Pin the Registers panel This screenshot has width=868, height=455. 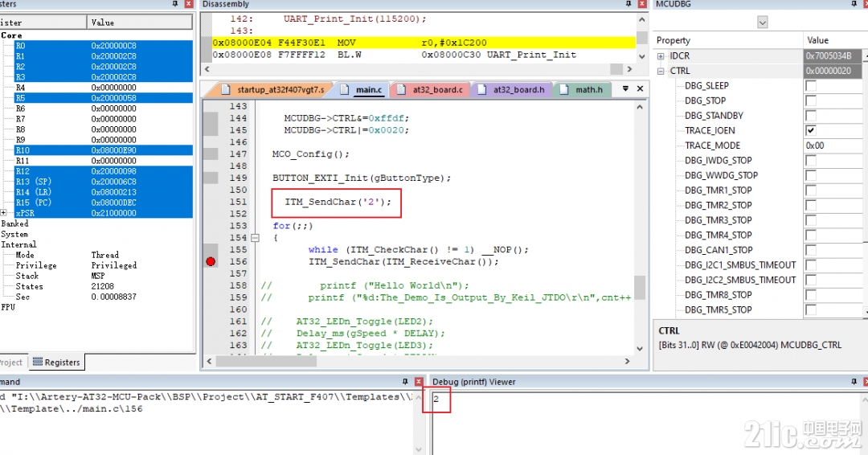coord(175,4)
